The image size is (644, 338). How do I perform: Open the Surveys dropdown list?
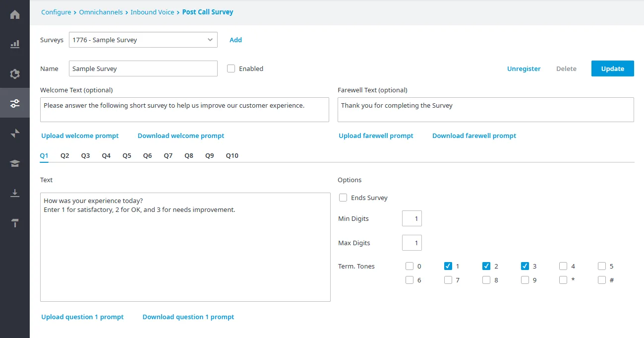(143, 40)
